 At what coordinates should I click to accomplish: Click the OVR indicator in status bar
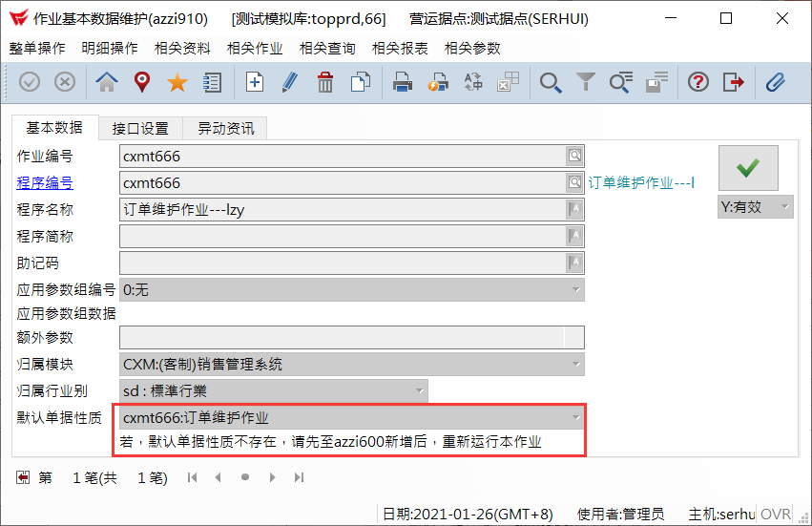coord(775,515)
